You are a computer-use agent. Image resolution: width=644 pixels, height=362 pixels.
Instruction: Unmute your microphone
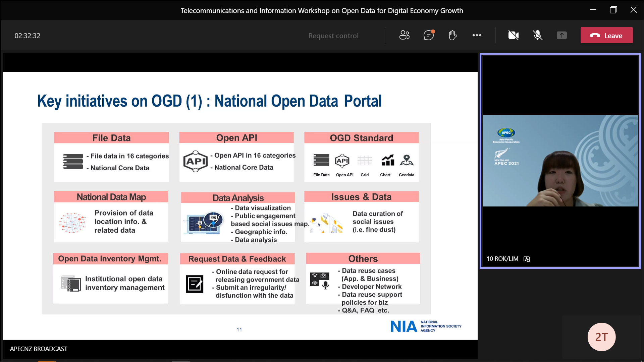pyautogui.click(x=537, y=35)
